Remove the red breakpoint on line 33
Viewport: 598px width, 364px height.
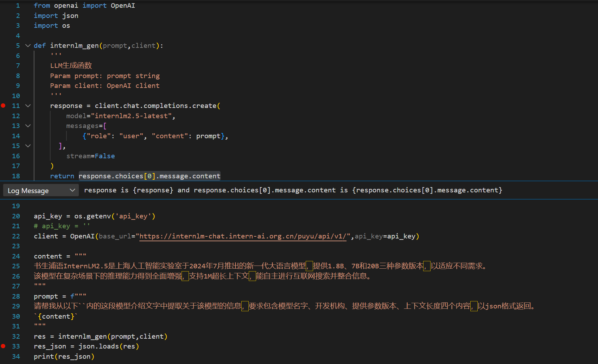tap(3, 346)
